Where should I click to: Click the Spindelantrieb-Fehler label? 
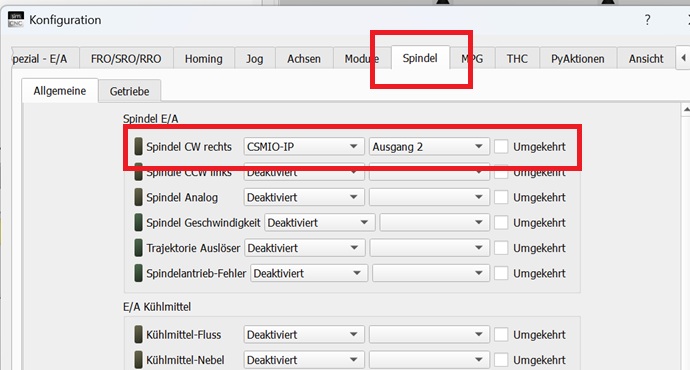coord(196,273)
